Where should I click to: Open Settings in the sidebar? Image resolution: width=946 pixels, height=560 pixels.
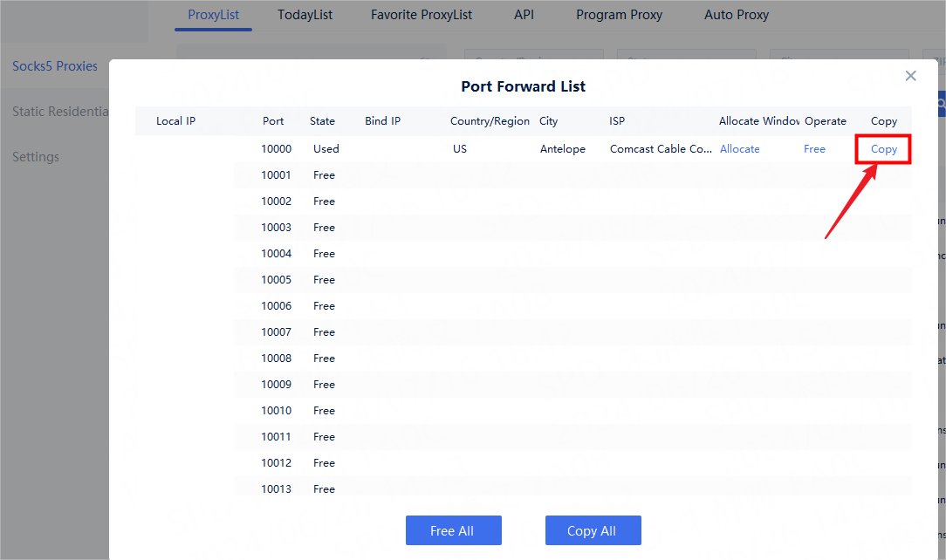pyautogui.click(x=36, y=157)
